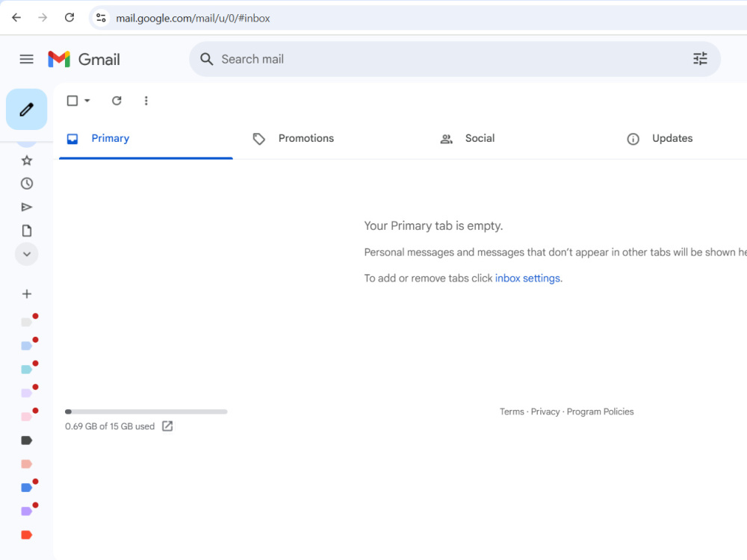Open the select dropdown arrow

coord(87,101)
